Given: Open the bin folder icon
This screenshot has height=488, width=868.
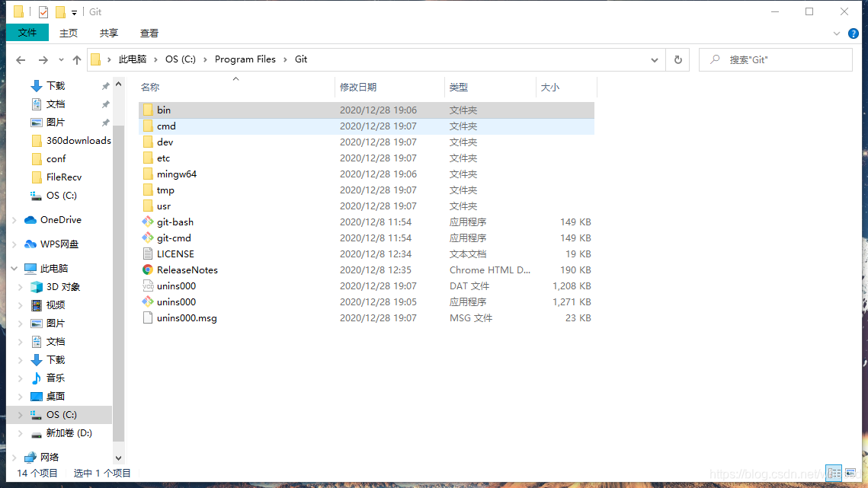Looking at the screenshot, I should tap(148, 110).
